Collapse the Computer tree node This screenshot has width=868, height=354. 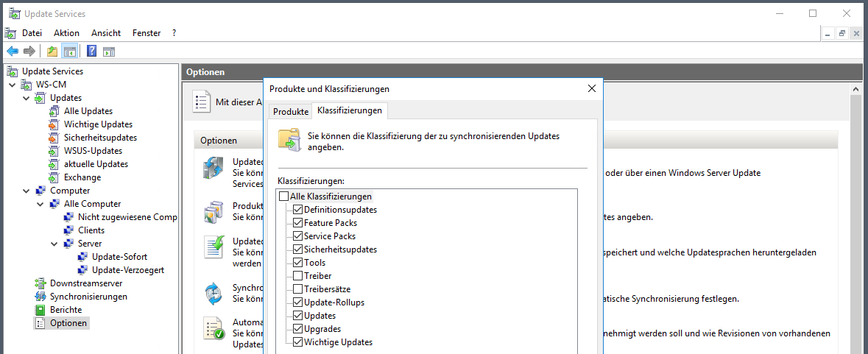tap(26, 191)
